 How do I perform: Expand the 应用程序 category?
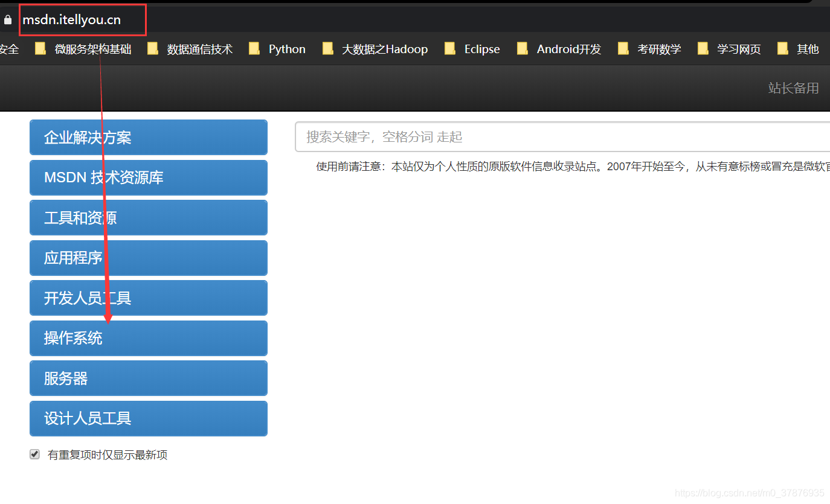tap(149, 258)
